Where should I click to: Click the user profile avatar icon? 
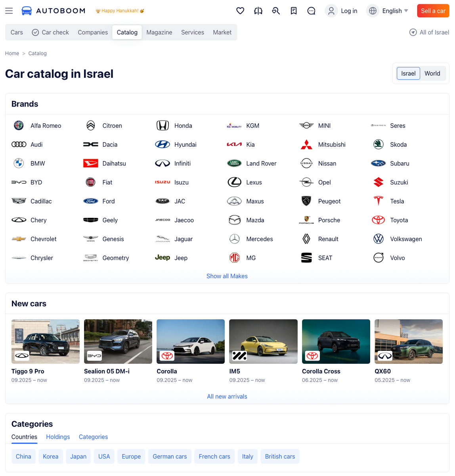click(x=331, y=11)
